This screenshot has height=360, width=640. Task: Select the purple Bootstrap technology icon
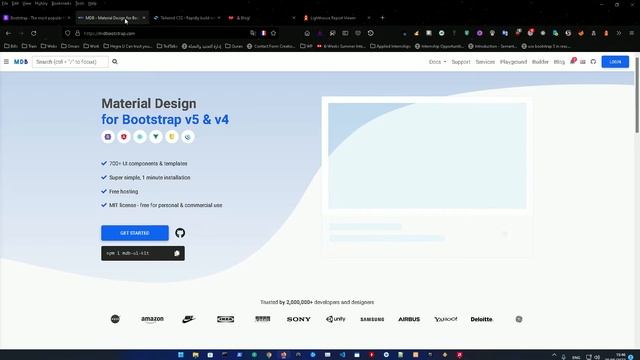click(x=108, y=137)
